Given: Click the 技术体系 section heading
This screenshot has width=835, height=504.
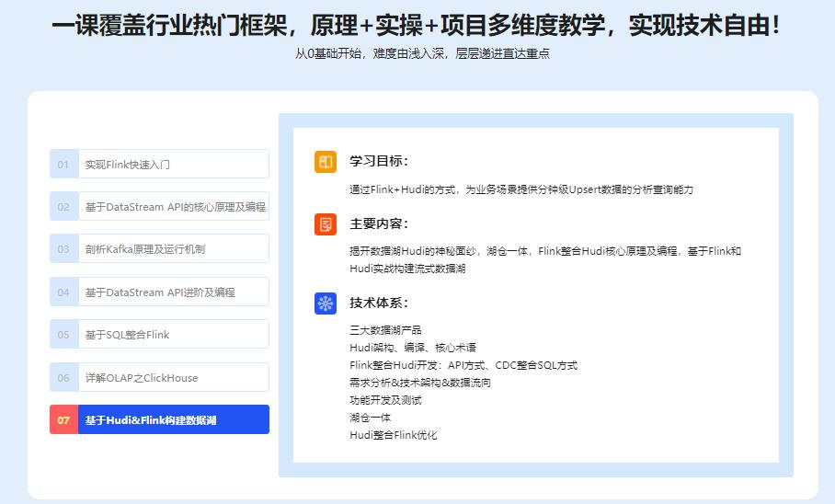Looking at the screenshot, I should click(x=379, y=304).
